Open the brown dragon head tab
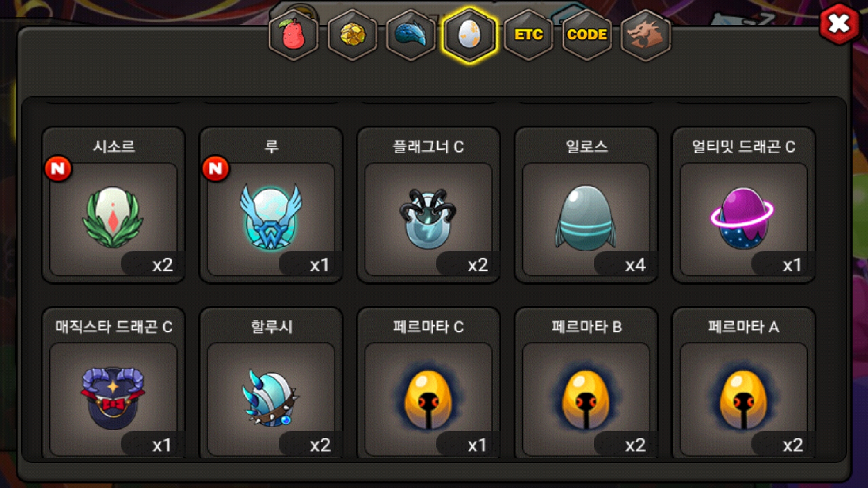This screenshot has width=868, height=488. (646, 35)
